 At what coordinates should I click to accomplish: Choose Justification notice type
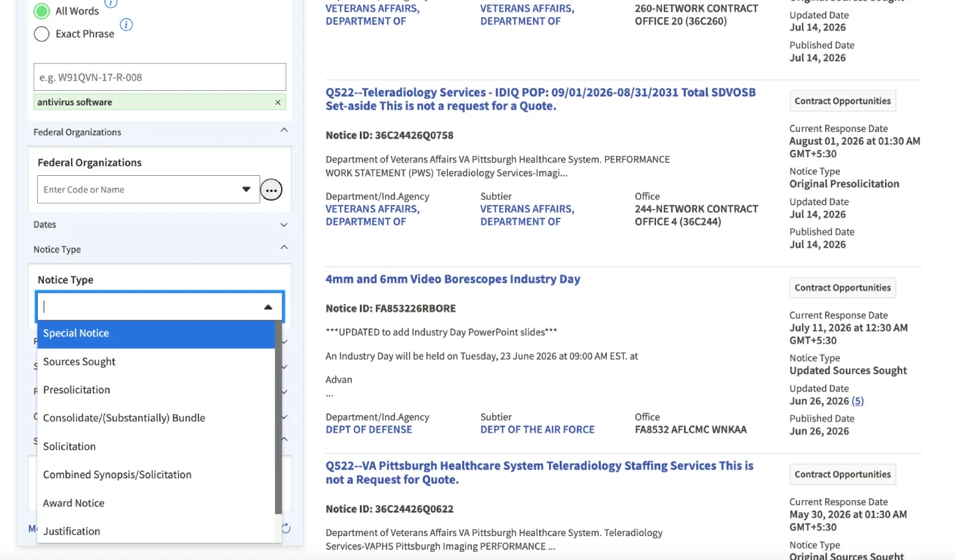pyautogui.click(x=156, y=531)
